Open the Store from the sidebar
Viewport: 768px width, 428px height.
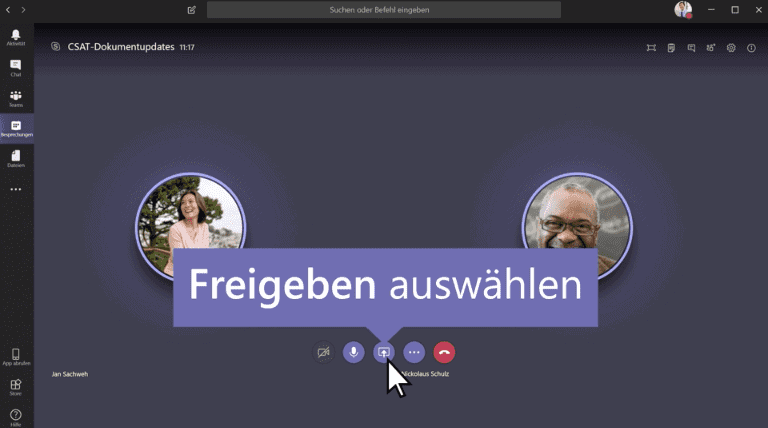16,387
